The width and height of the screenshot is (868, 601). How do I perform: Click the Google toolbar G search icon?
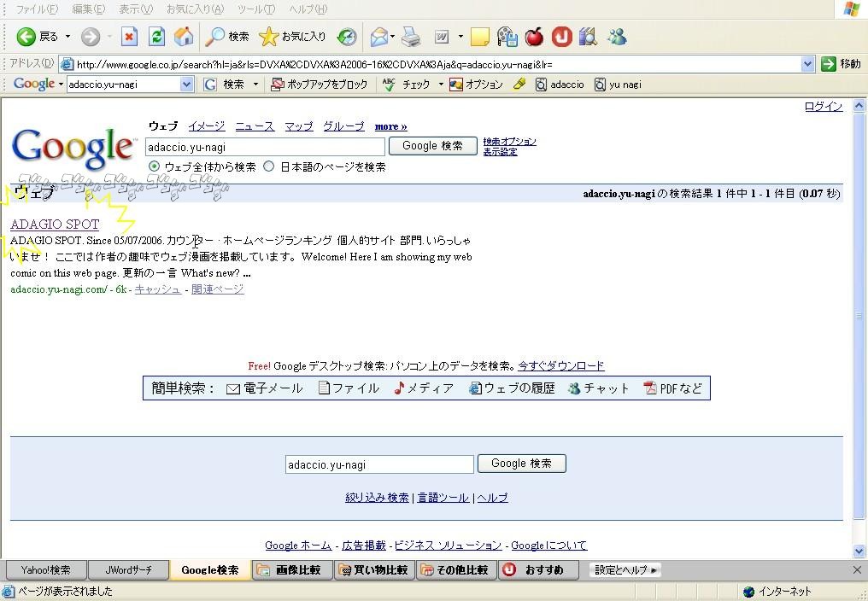point(210,85)
